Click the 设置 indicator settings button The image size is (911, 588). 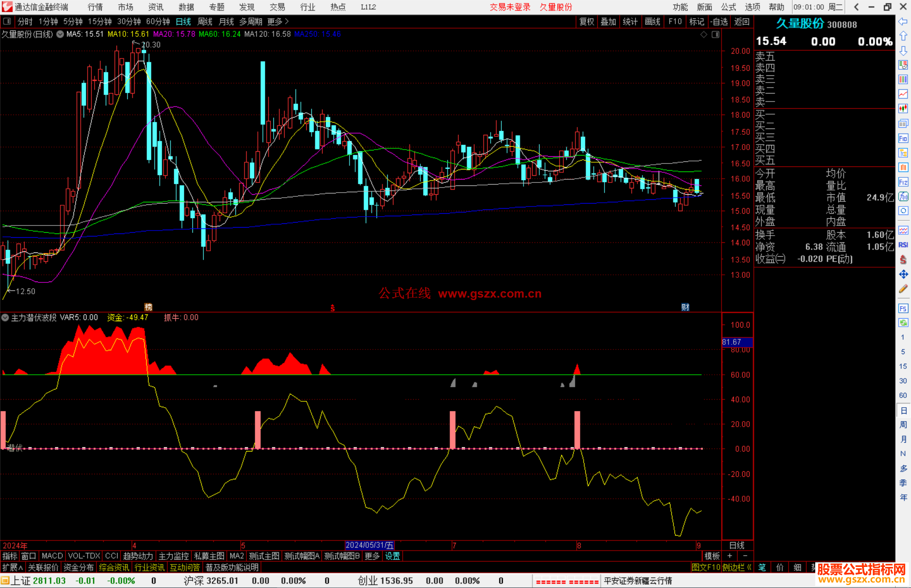tap(392, 556)
